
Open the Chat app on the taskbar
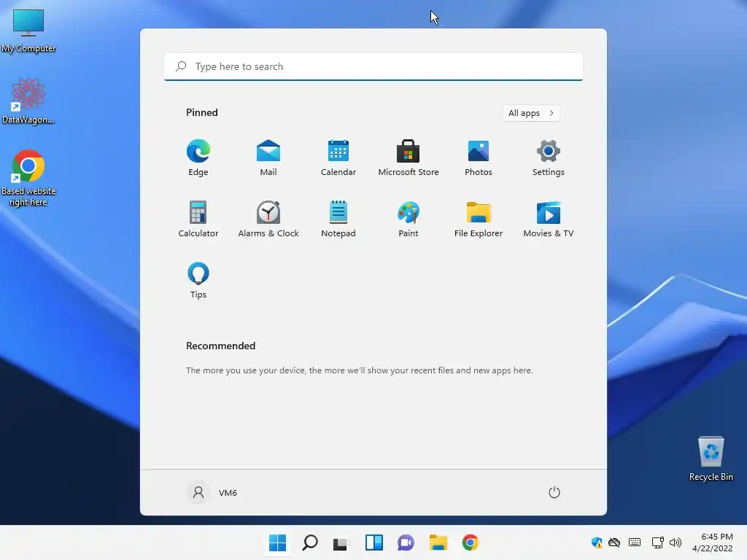pos(406,542)
